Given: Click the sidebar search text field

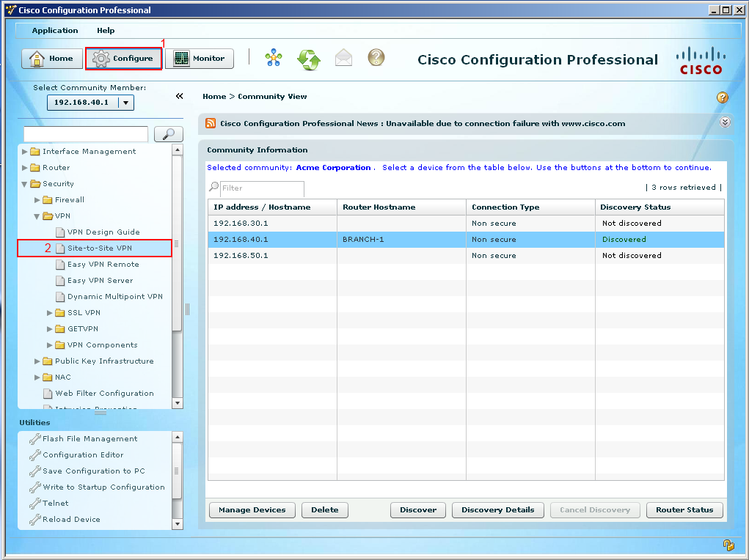Looking at the screenshot, I should pos(86,134).
